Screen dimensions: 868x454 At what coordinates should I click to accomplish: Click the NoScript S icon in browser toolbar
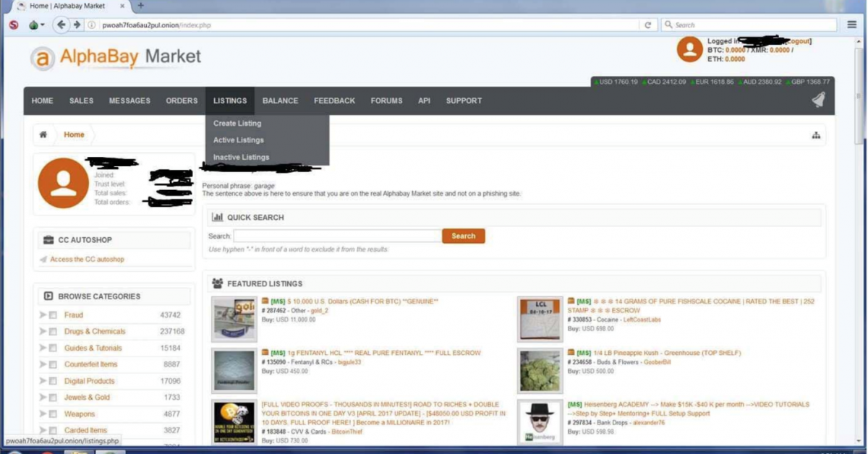13,25
